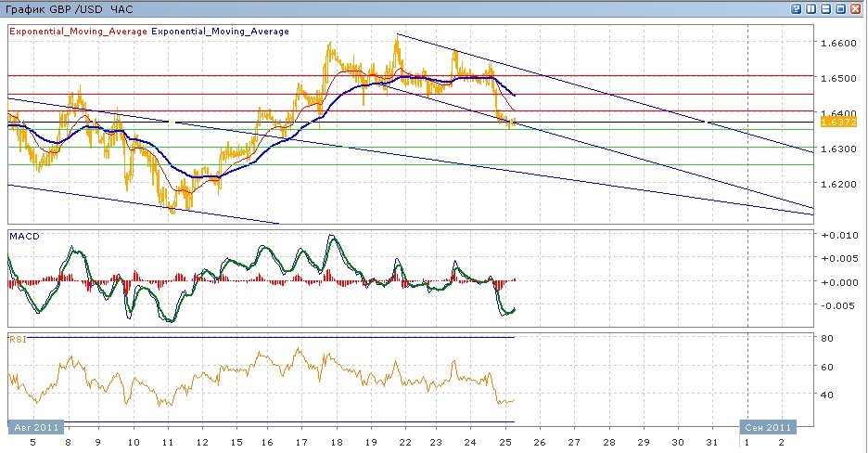Click the 1.6200 price axis label
Image resolution: width=868 pixels, height=453 pixels.
(838, 184)
